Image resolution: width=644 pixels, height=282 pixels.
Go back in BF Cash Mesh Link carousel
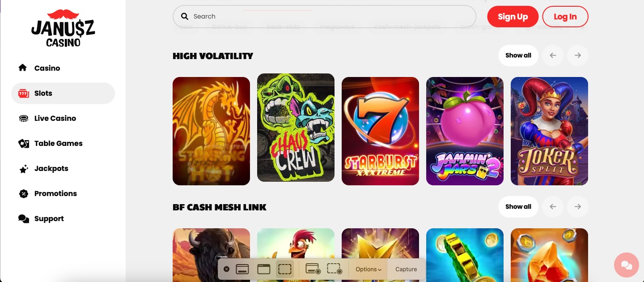pyautogui.click(x=553, y=207)
